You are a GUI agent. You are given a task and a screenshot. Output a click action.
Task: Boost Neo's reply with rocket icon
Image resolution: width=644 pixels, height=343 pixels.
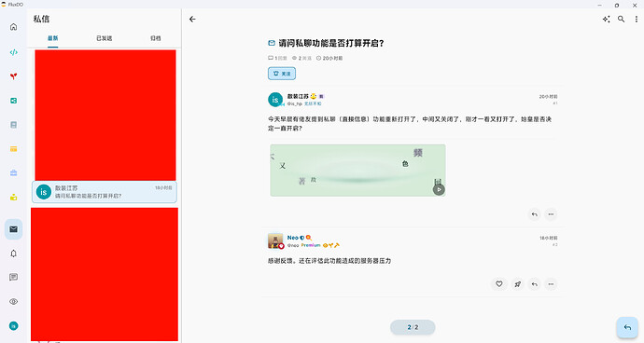(517, 284)
